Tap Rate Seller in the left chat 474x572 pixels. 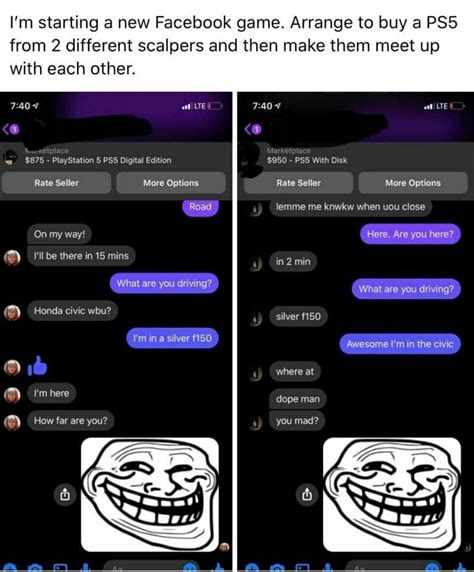tap(56, 183)
